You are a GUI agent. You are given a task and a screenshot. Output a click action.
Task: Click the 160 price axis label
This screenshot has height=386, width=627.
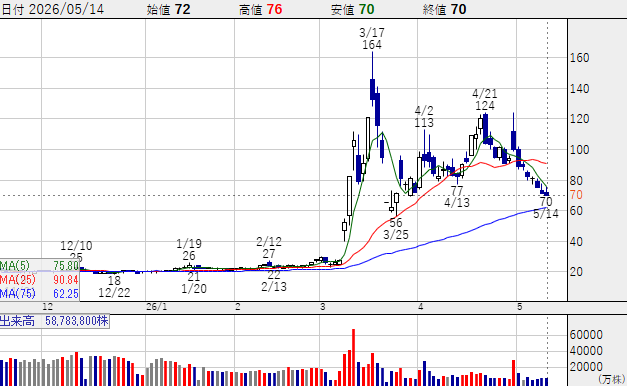click(x=579, y=58)
